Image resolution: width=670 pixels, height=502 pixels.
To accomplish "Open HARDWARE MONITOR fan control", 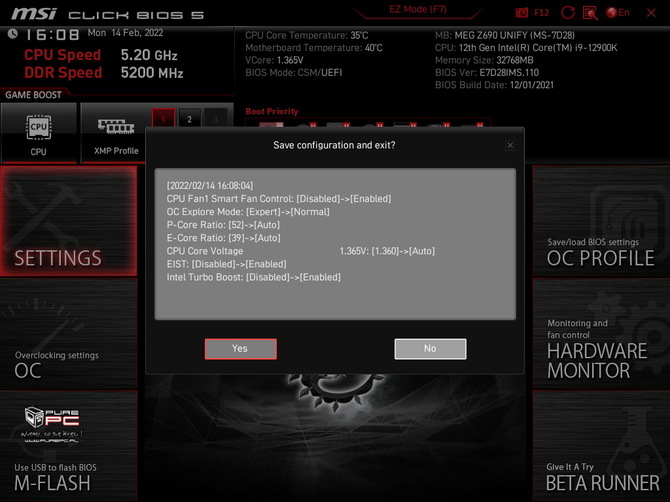I will (601, 334).
